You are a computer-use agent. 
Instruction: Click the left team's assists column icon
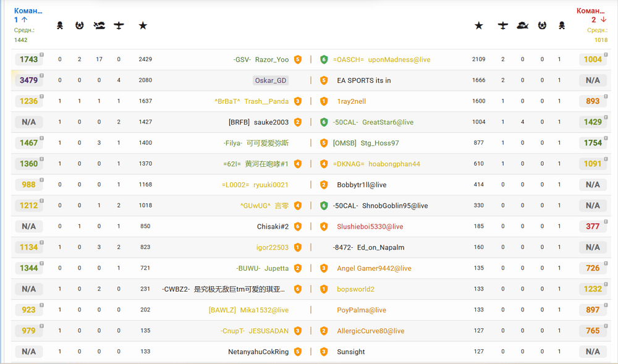tap(79, 25)
